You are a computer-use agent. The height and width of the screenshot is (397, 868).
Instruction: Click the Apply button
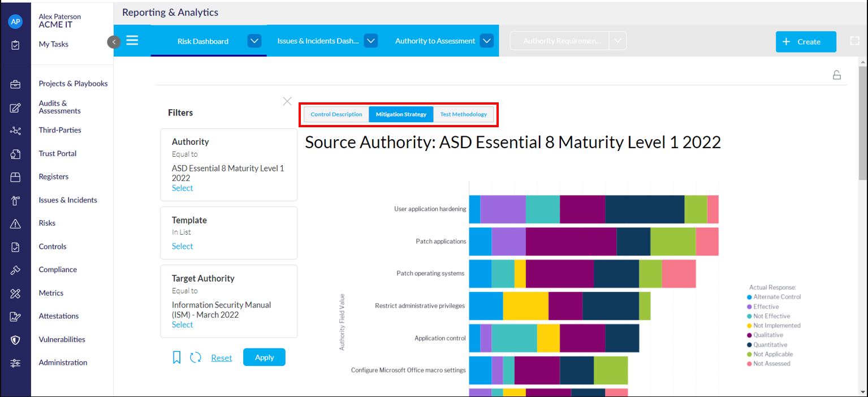click(264, 357)
